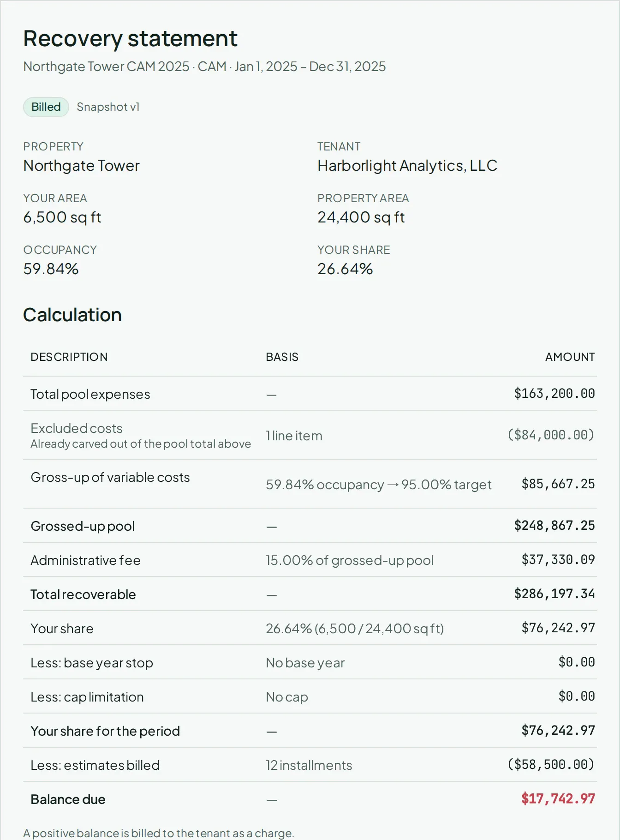Click the "Gross-up of variable costs" label

110,477
